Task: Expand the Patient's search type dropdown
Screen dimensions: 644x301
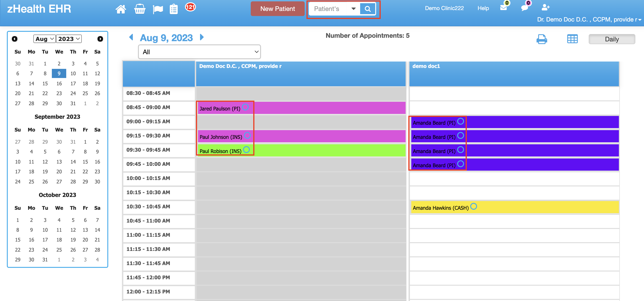Action: point(353,9)
